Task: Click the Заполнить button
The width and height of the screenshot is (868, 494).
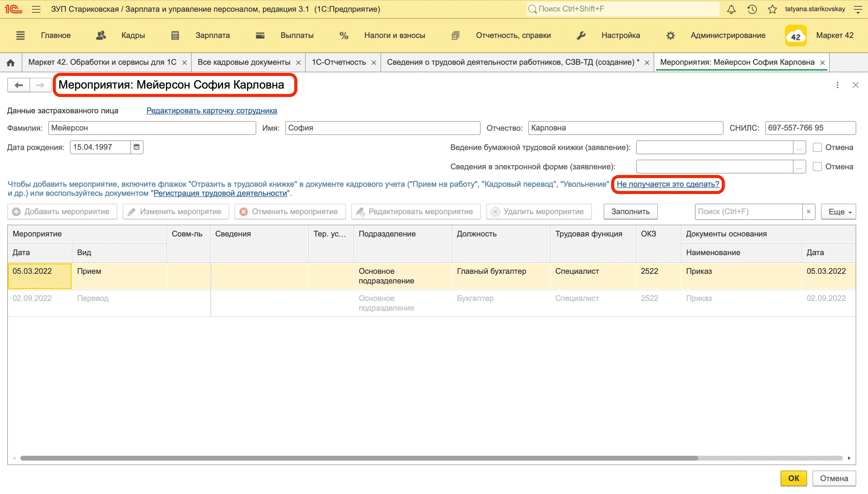Action: pyautogui.click(x=630, y=212)
